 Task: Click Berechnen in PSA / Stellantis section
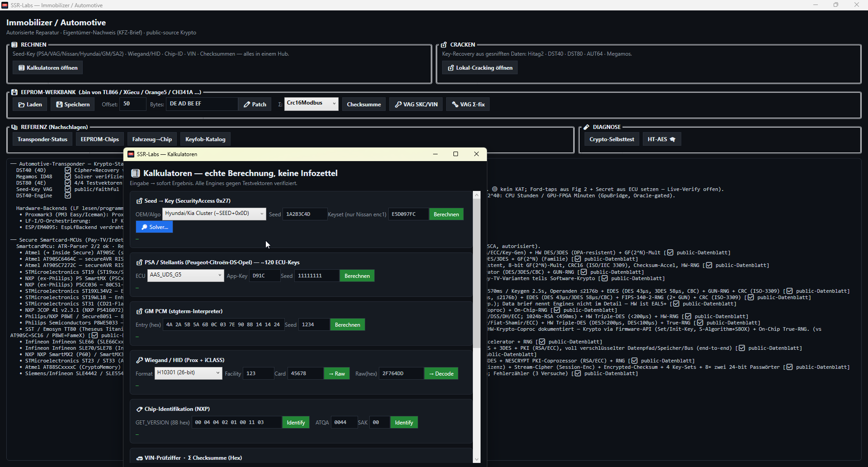coord(357,276)
